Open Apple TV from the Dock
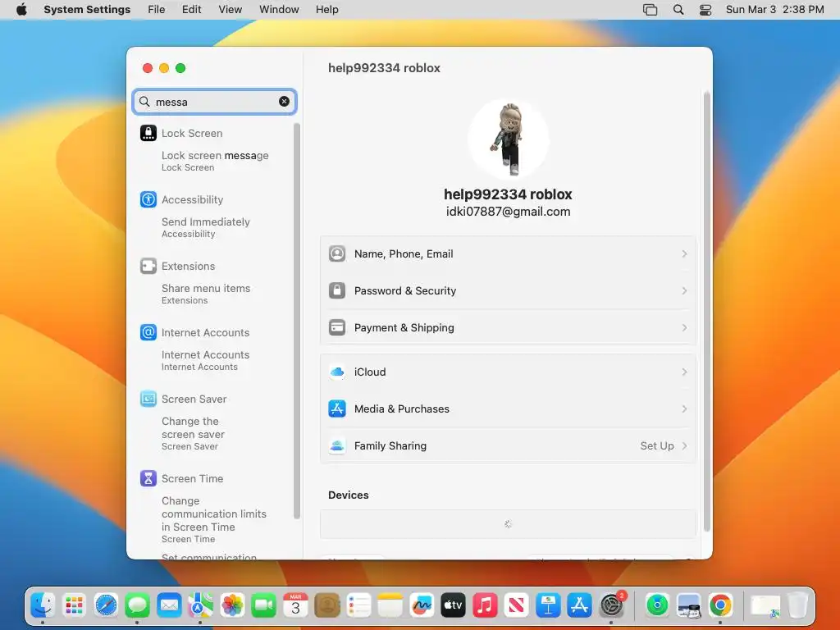840x630 pixels. (x=453, y=605)
